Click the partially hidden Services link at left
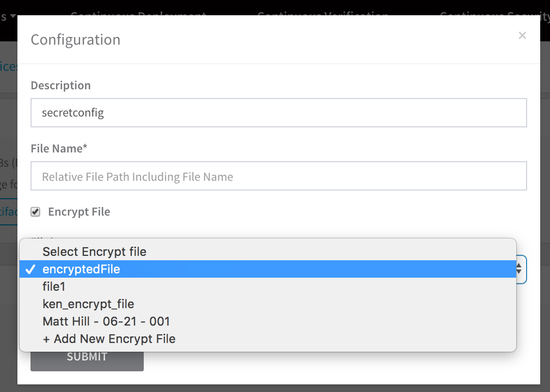The image size is (550, 392). (x=8, y=66)
